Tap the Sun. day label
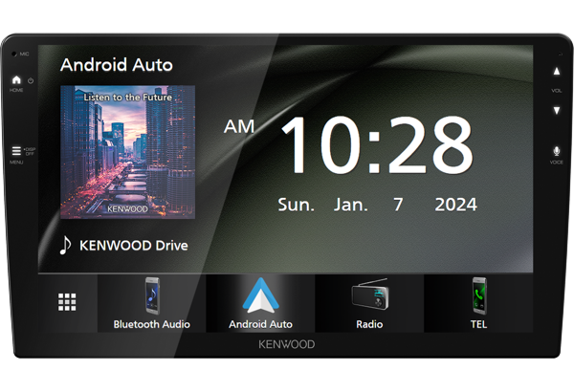Screen dimensions: 574x392 click(297, 205)
